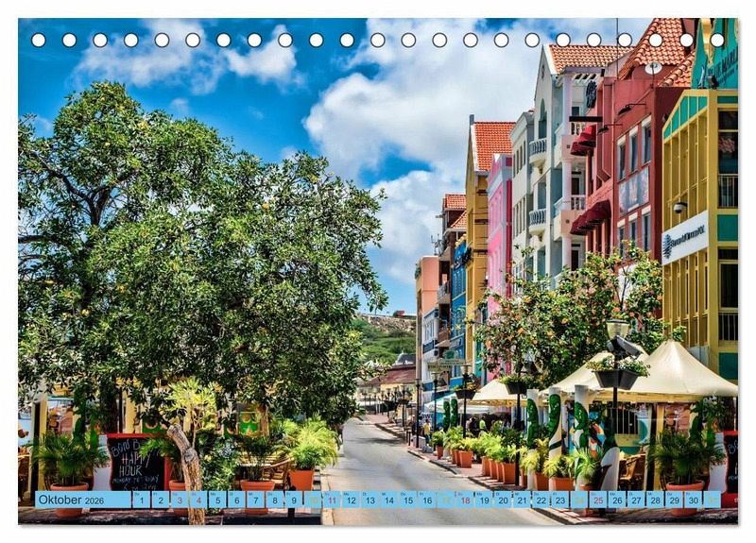Click the leftmost binding hole at top
Screen dimensions: 756x543
click(x=38, y=40)
